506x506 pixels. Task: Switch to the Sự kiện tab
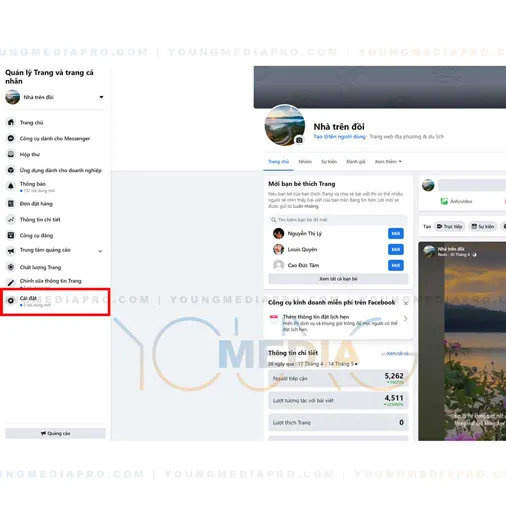(329, 162)
